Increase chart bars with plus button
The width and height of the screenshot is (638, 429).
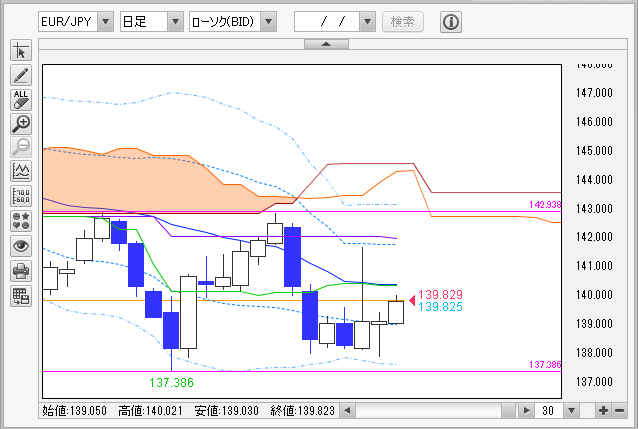click(x=604, y=411)
